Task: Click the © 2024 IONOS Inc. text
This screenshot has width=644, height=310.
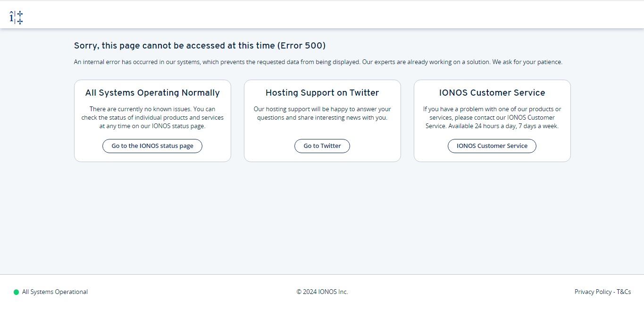Action: click(x=322, y=292)
